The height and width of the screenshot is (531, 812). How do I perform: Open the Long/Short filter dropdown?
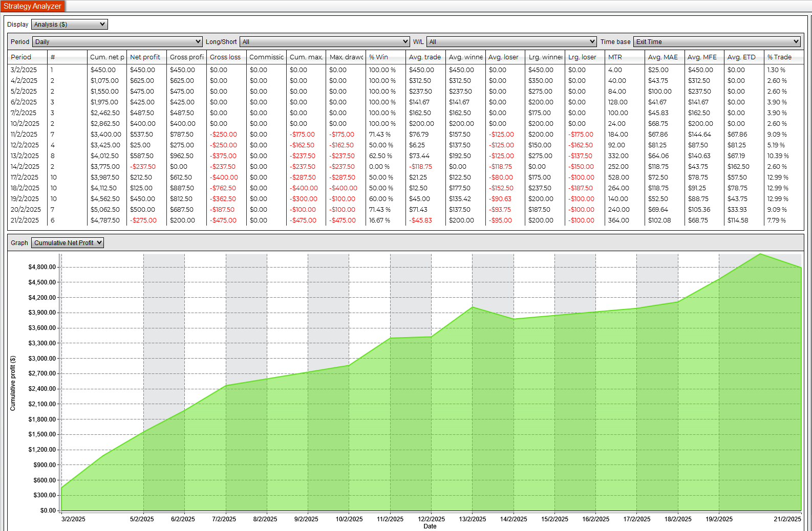point(325,42)
